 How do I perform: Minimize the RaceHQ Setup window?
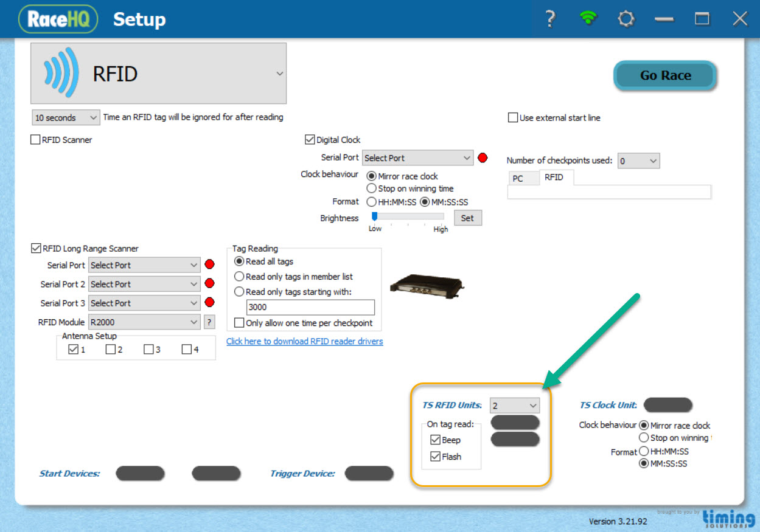click(x=664, y=19)
